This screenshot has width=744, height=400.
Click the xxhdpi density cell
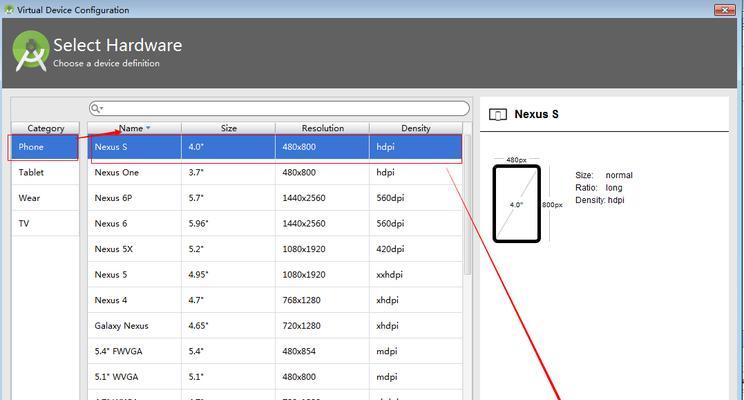point(416,275)
